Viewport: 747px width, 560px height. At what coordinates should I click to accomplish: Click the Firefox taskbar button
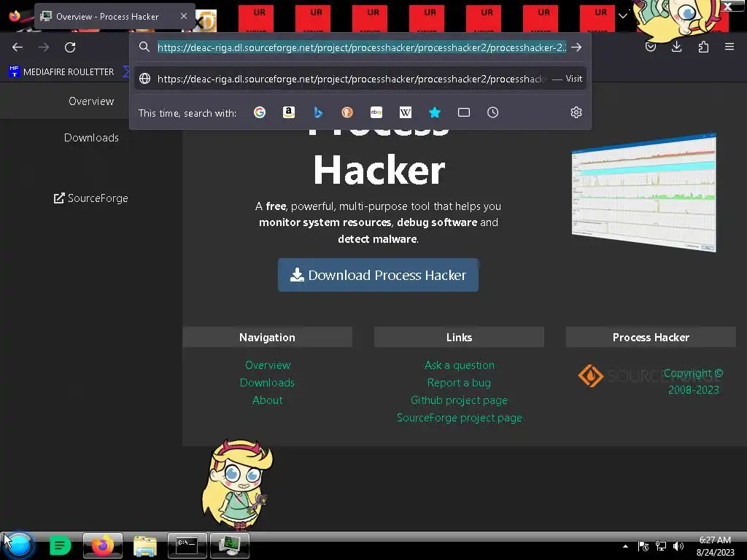(103, 545)
